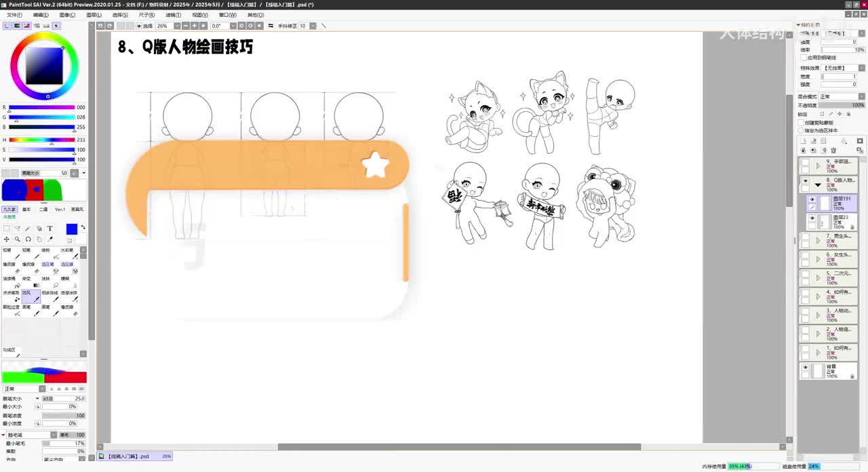Toggle the color wheel panel icon

tap(7, 26)
